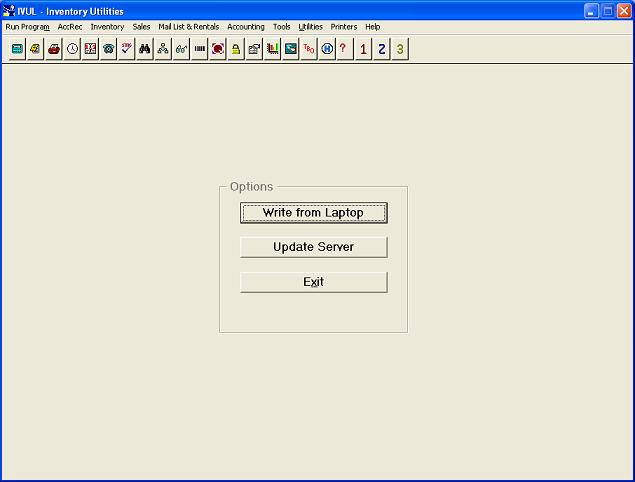Screen dimensions: 635x482
Task: Click the teal telephone toolbar icon
Action: [108, 49]
